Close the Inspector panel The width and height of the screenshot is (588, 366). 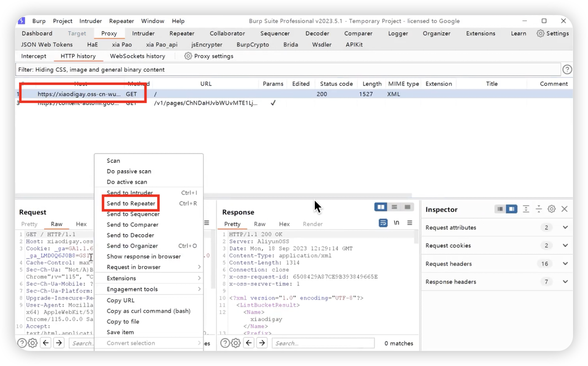(564, 209)
